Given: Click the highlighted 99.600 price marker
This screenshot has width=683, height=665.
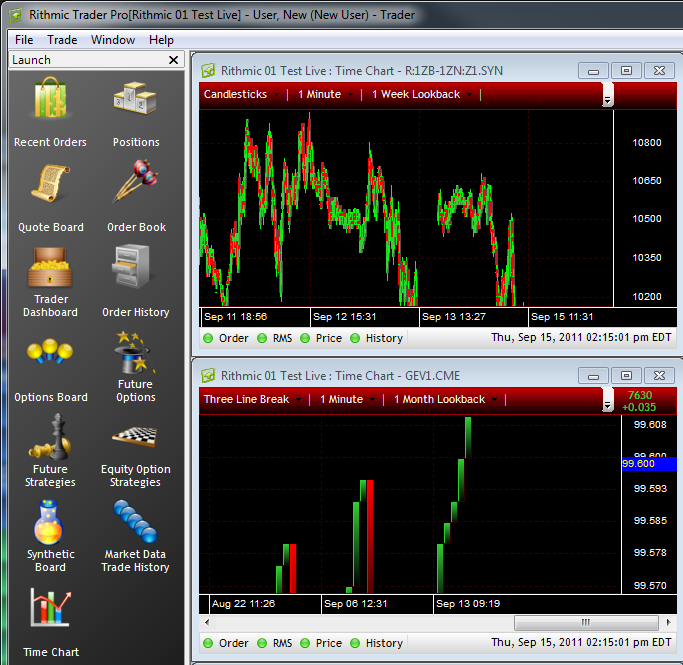Looking at the screenshot, I should coord(649,464).
